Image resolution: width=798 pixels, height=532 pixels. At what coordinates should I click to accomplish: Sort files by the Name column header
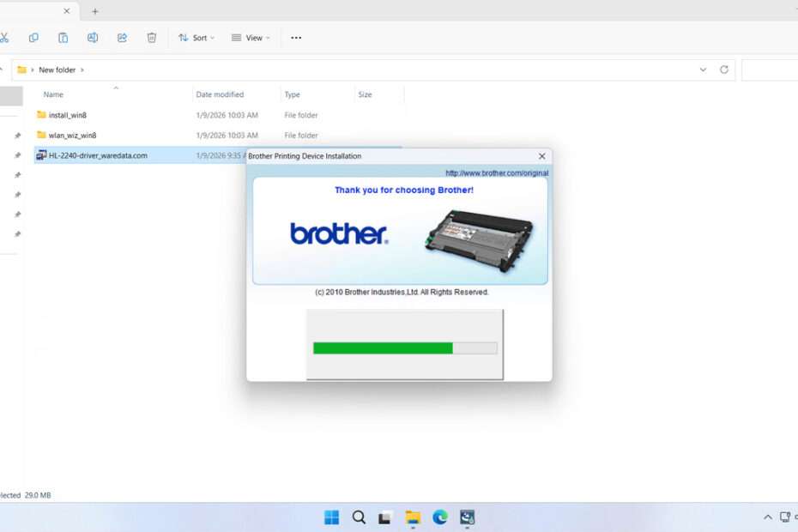click(53, 94)
